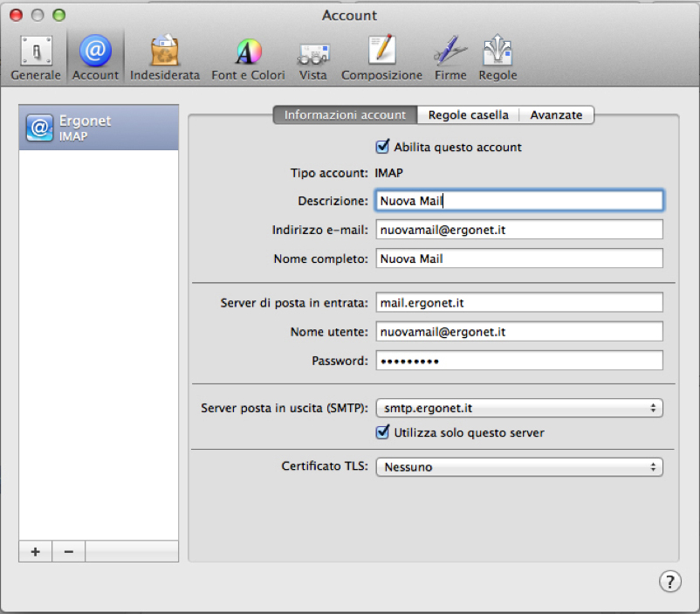
Task: Remove the account with minus button
Action: (x=69, y=552)
